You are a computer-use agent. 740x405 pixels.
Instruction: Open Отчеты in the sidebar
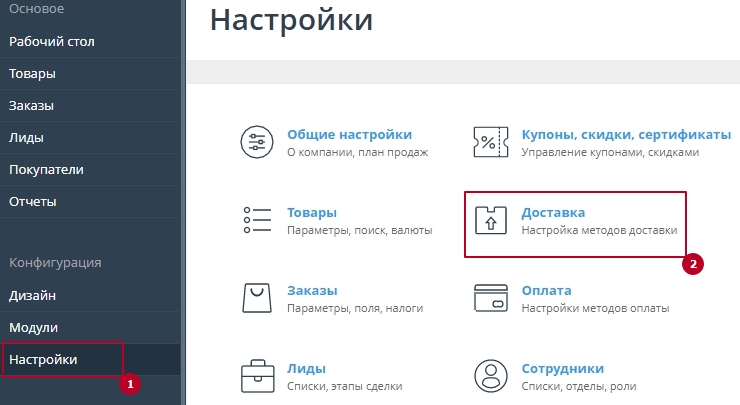(x=33, y=202)
